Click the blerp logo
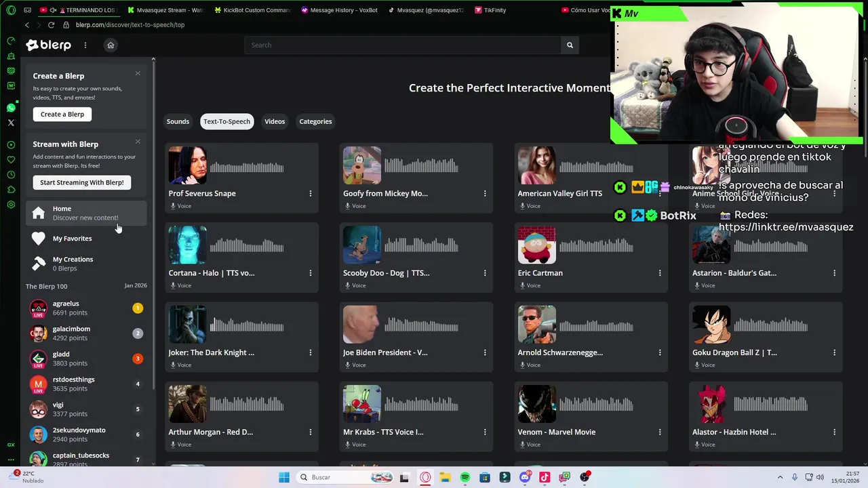The width and height of the screenshot is (868, 488). 48,45
